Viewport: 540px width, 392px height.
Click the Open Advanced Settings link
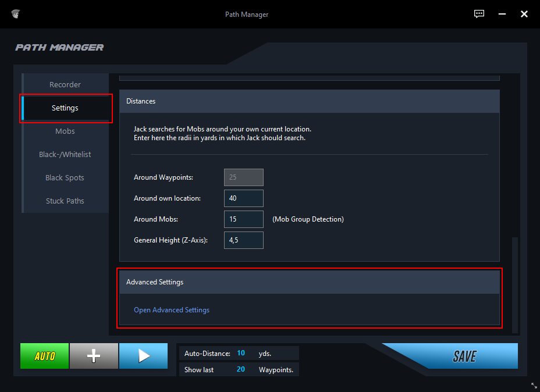point(172,310)
